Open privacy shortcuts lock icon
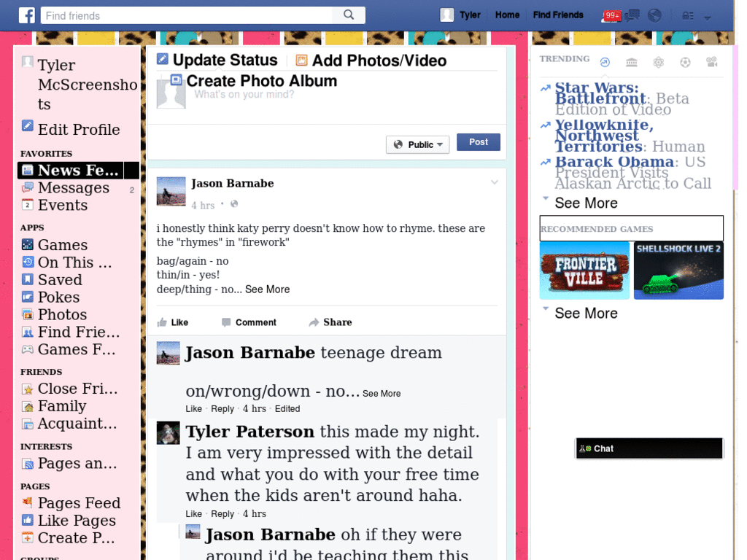 [x=687, y=16]
